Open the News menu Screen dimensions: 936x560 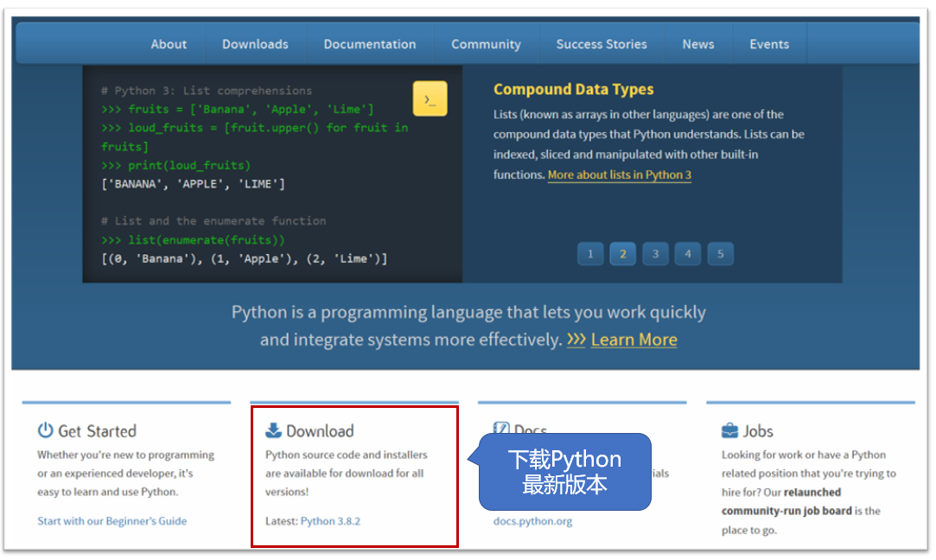click(698, 44)
